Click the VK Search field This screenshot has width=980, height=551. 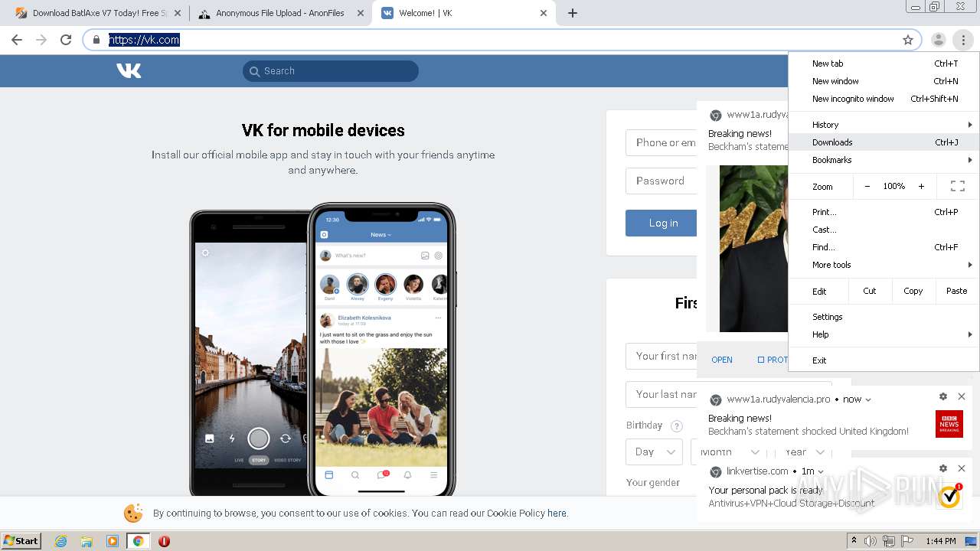pos(331,71)
